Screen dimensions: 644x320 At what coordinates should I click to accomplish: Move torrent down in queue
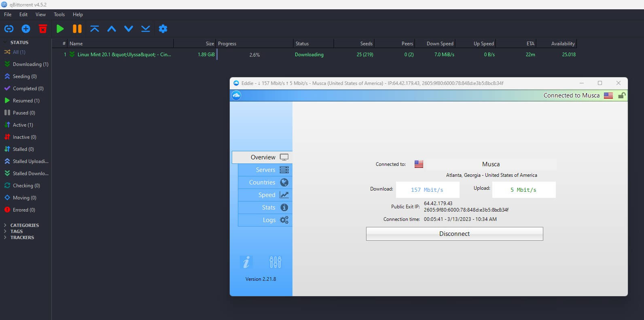(129, 29)
